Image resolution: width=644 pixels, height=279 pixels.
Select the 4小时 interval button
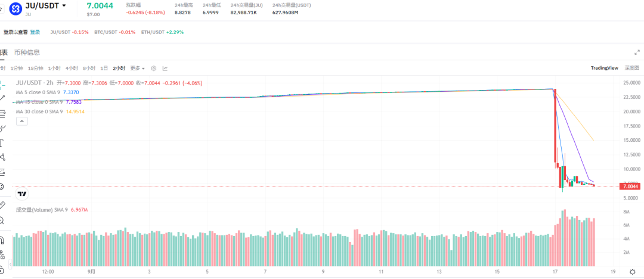72,68
